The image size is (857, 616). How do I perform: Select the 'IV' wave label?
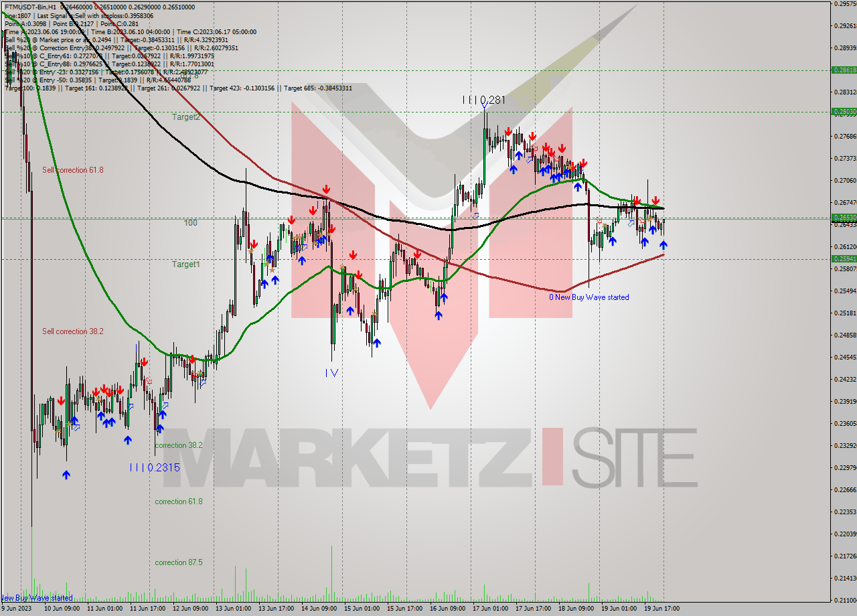pyautogui.click(x=332, y=373)
